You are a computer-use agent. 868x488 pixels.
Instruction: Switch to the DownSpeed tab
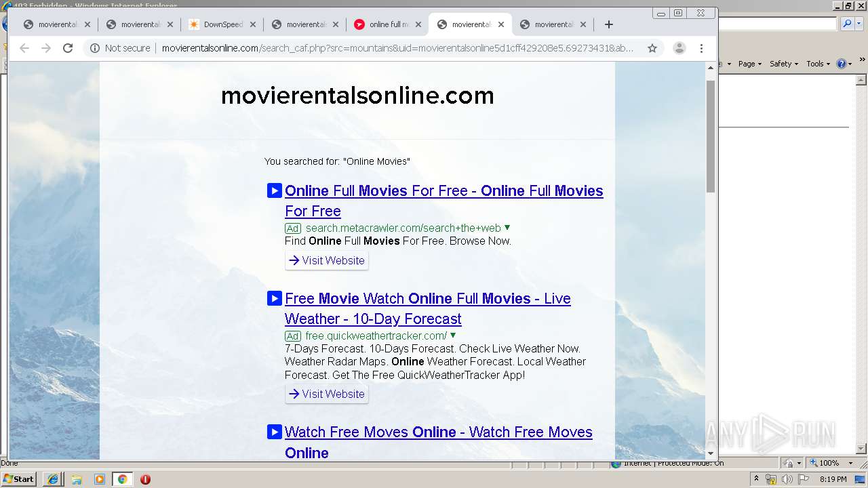[222, 24]
